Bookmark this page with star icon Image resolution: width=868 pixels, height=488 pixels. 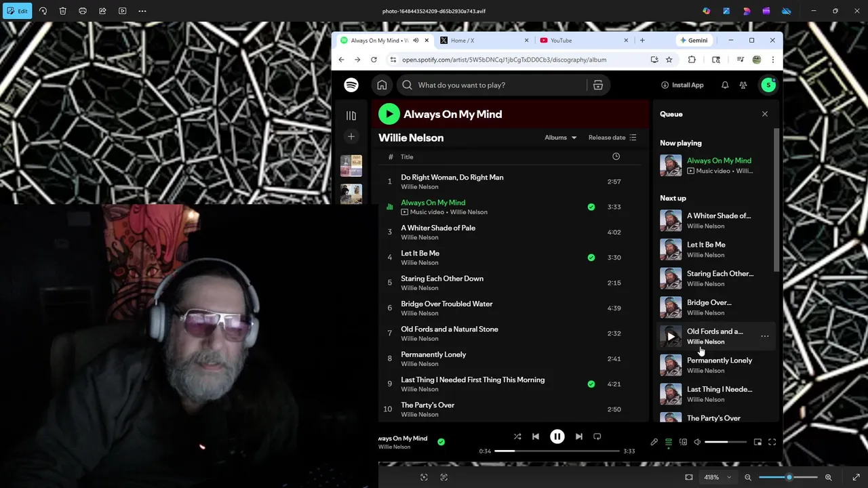tap(669, 60)
